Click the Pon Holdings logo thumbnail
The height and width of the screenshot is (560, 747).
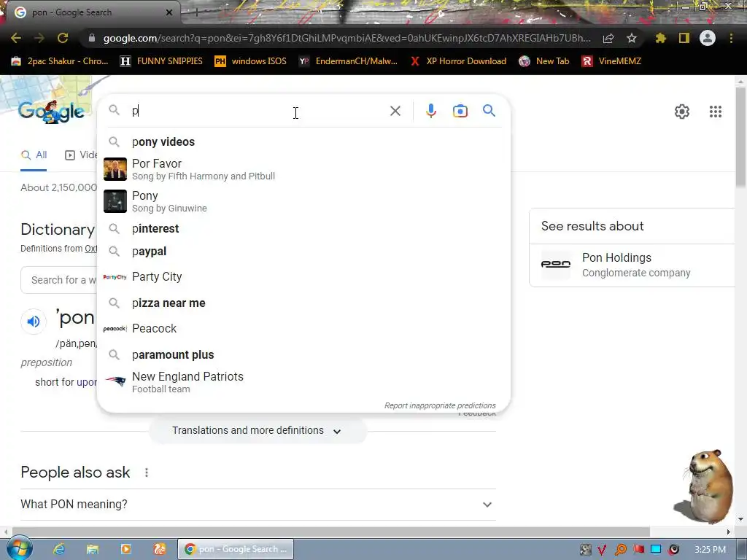555,264
